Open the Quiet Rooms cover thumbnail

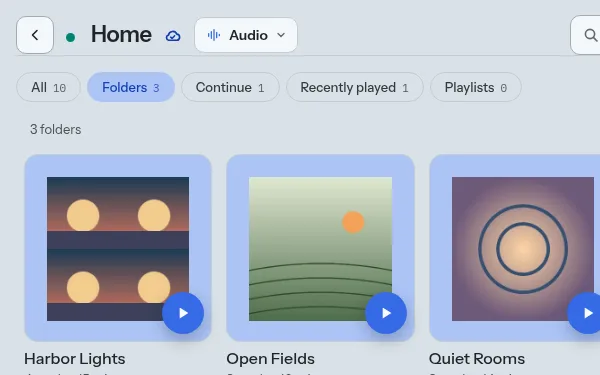(x=523, y=249)
